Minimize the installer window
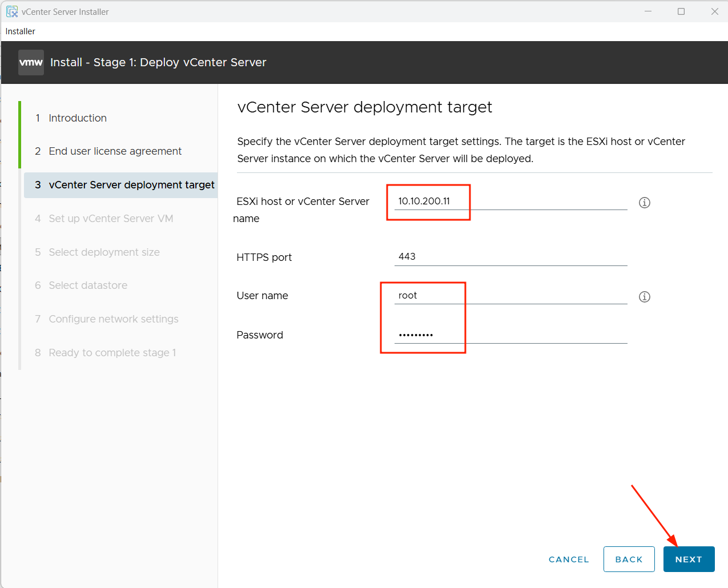The width and height of the screenshot is (728, 588). point(648,11)
